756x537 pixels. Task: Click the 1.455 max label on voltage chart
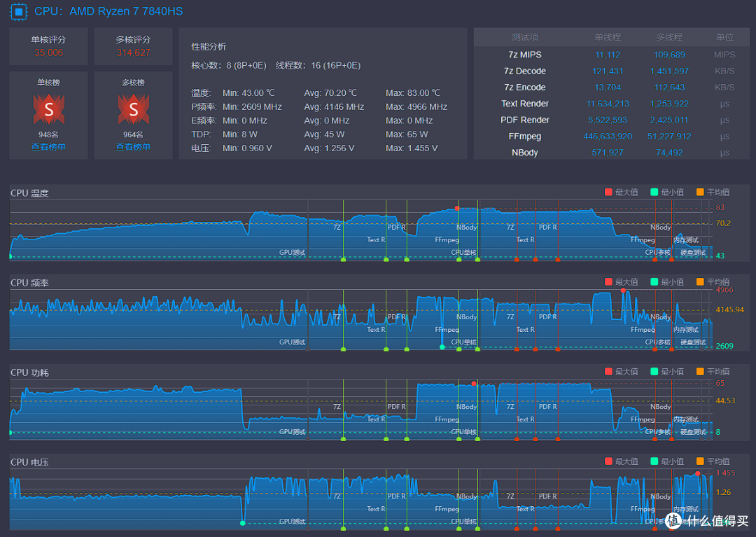[x=725, y=473]
